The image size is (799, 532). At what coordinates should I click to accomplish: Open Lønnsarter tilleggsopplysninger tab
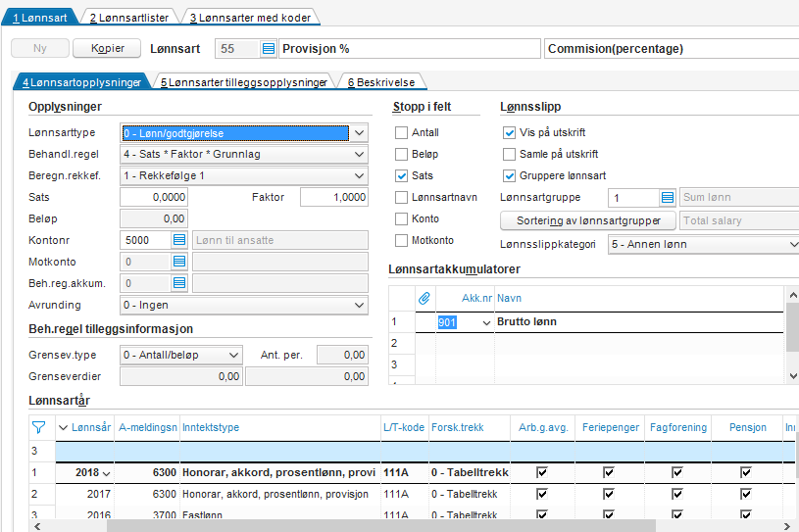click(243, 82)
